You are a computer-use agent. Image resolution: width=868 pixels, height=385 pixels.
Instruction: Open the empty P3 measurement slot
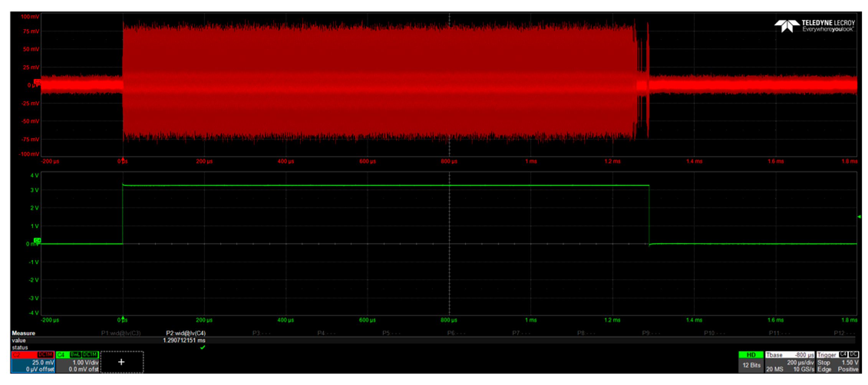(261, 333)
